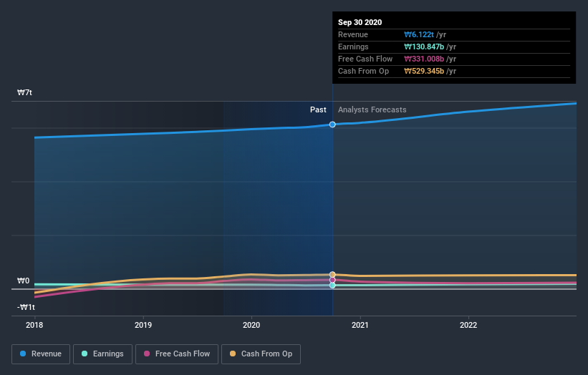Click the orange Cash From Op data point
Image resolution: width=588 pixels, height=375 pixels.
(x=332, y=275)
